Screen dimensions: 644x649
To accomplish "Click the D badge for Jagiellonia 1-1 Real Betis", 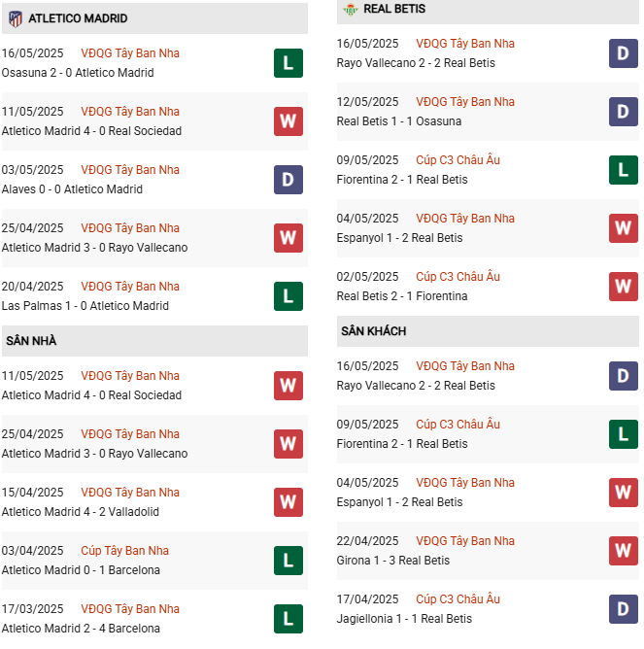I will click(624, 609).
